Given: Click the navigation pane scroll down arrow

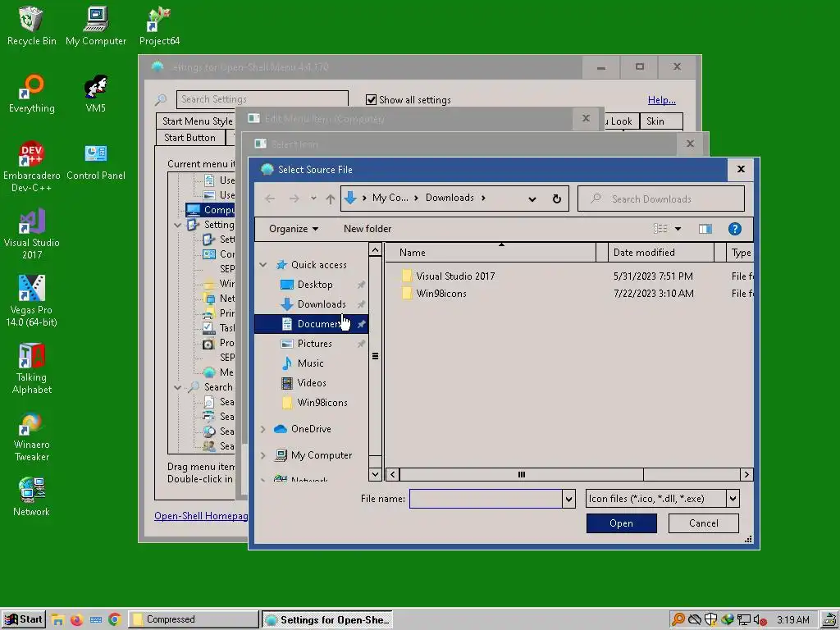Looking at the screenshot, I should click(x=375, y=474).
